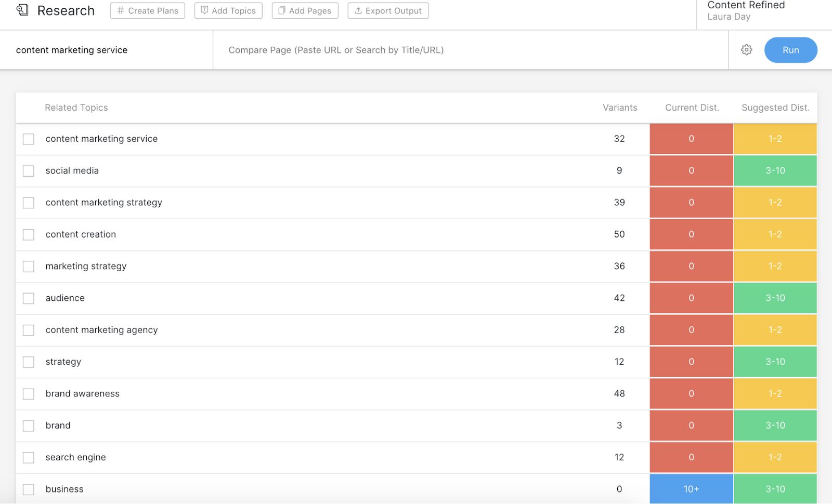Tick the content marketing strategy checkbox
The width and height of the screenshot is (832, 504).
tap(29, 203)
